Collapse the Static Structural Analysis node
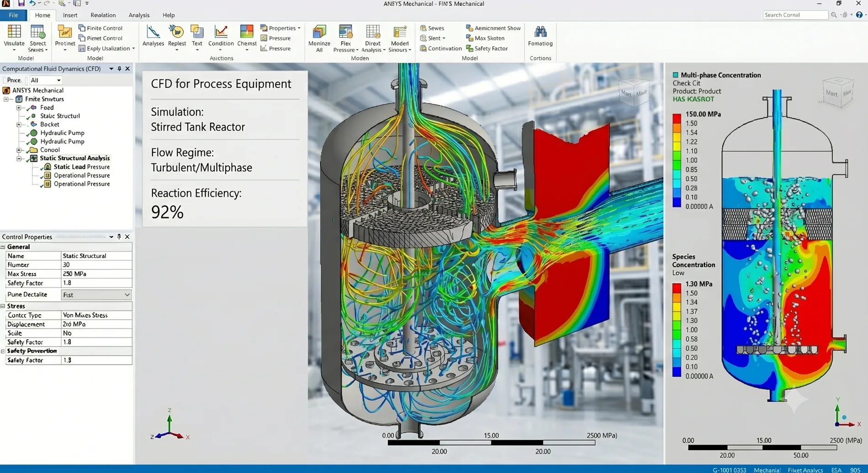868x473 pixels. pos(19,158)
